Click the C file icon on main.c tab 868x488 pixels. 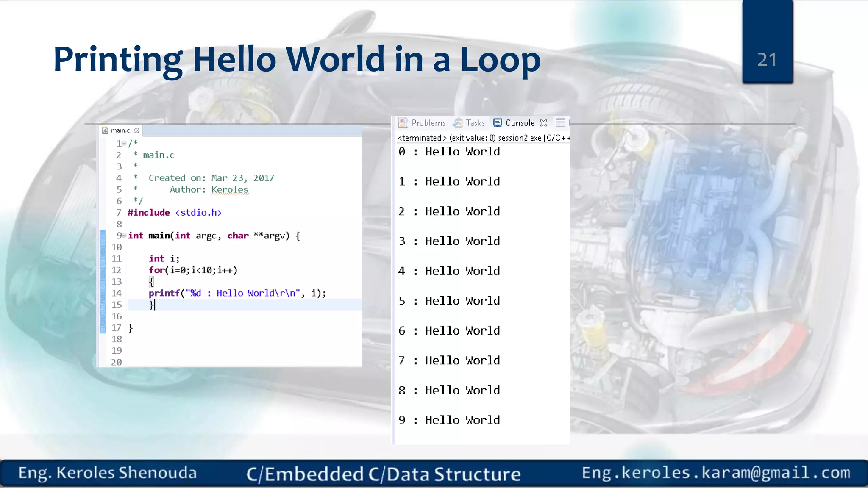point(105,130)
